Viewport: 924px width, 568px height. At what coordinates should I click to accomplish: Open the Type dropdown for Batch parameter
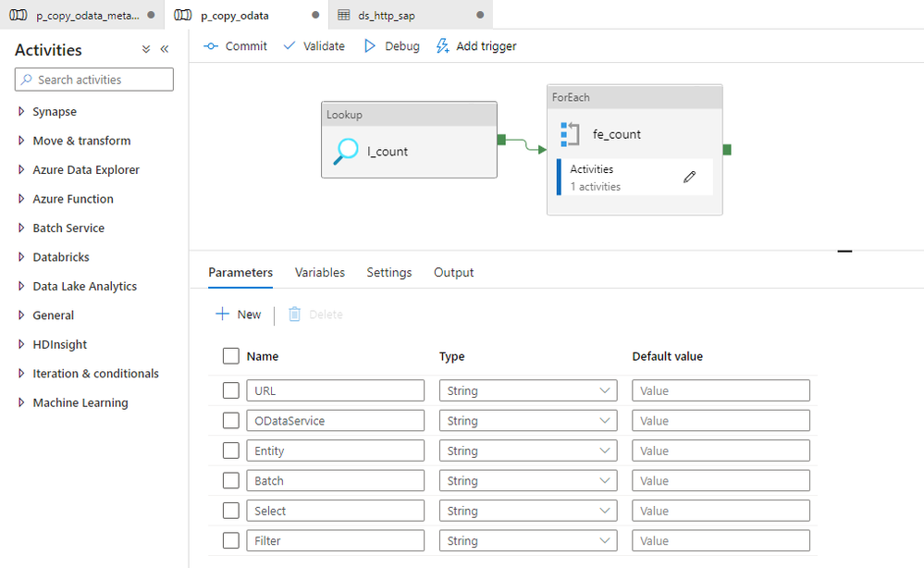(x=528, y=481)
